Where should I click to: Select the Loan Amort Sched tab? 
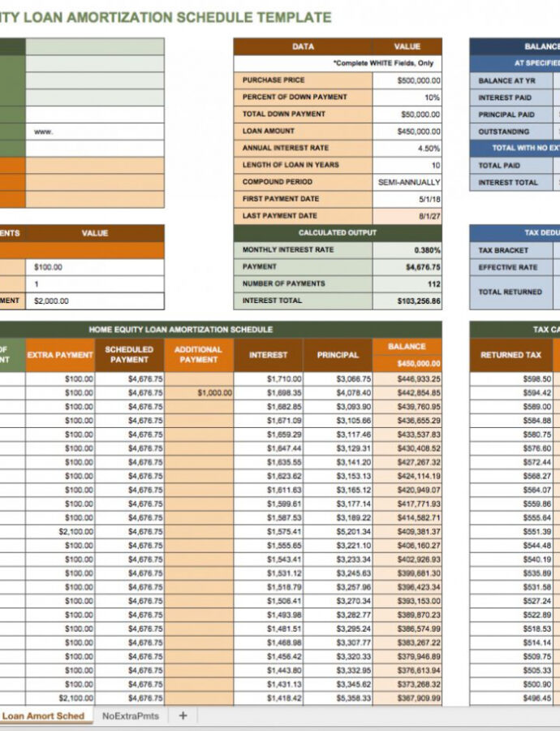click(44, 716)
